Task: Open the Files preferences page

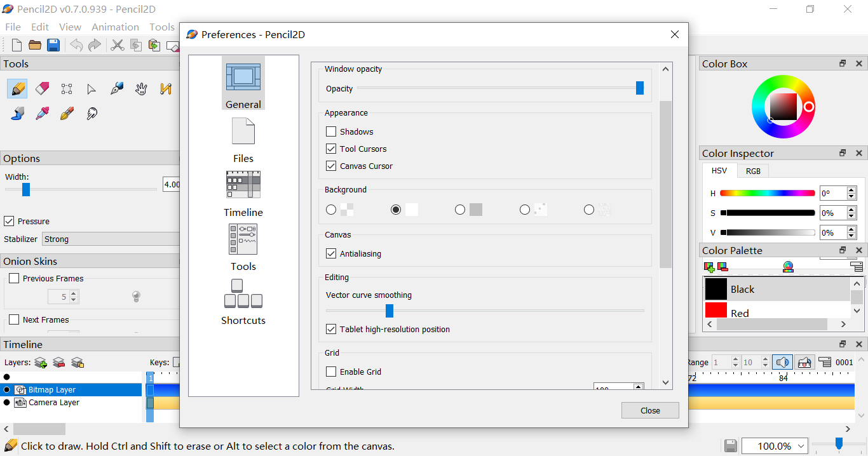Action: click(243, 140)
